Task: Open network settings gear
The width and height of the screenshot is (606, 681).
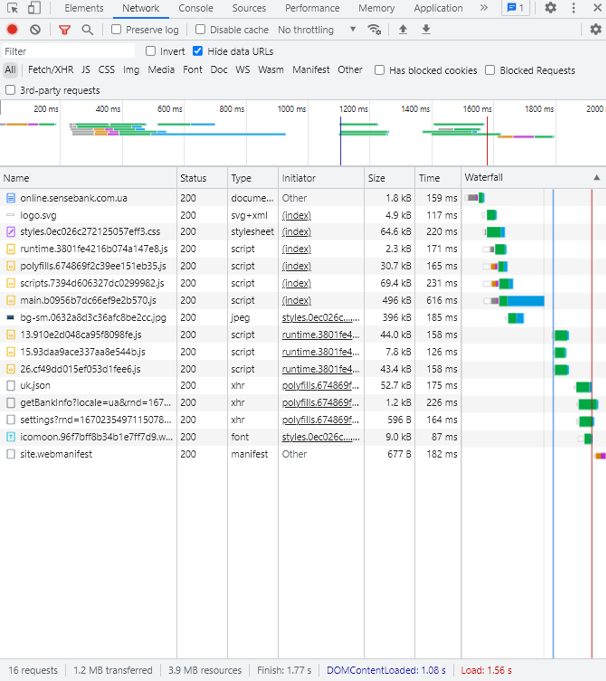Action: coord(596,29)
